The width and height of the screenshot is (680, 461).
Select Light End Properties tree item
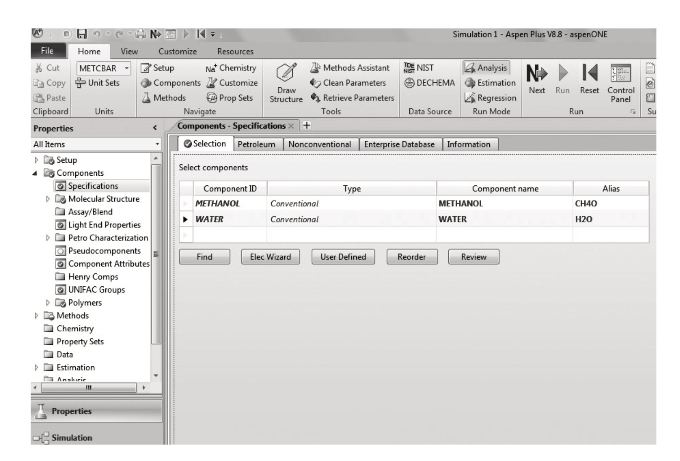[x=104, y=225]
